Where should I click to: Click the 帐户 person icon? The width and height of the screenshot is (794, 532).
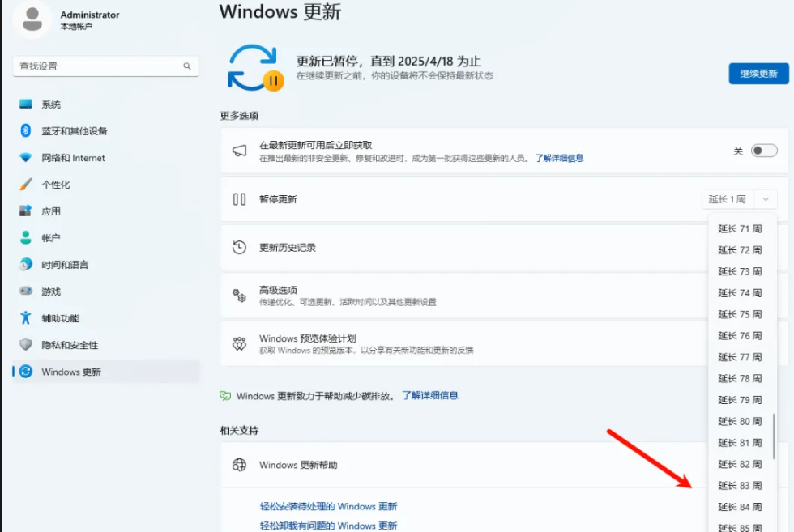[x=26, y=237]
